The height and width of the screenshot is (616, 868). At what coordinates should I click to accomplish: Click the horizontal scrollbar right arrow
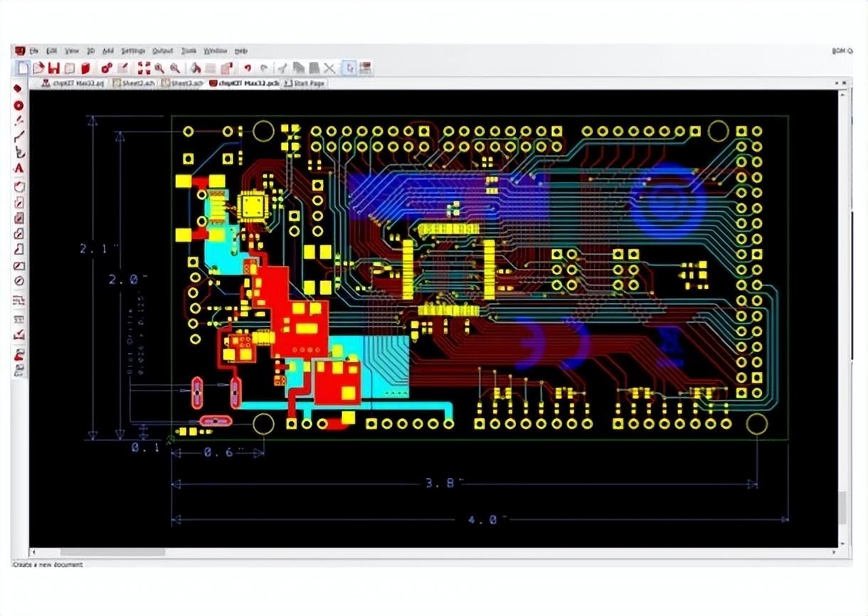pos(834,552)
